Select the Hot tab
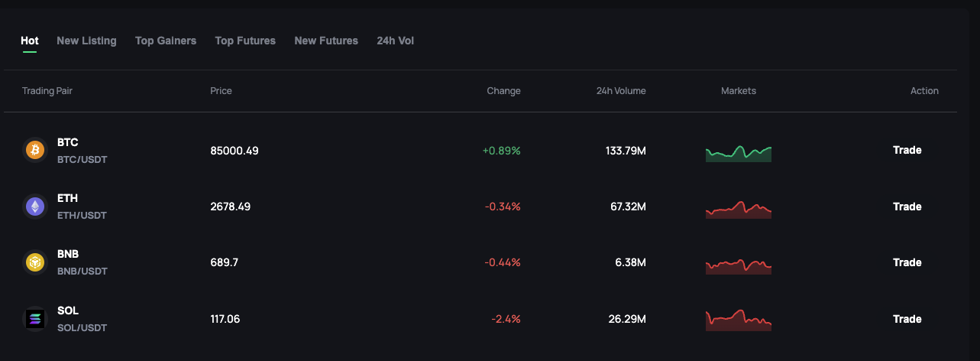 click(x=30, y=41)
